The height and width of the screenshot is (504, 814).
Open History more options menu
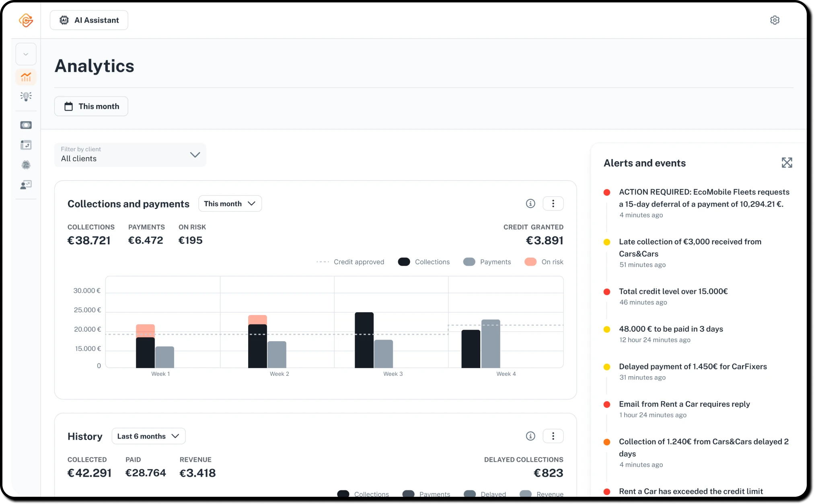pyautogui.click(x=553, y=436)
